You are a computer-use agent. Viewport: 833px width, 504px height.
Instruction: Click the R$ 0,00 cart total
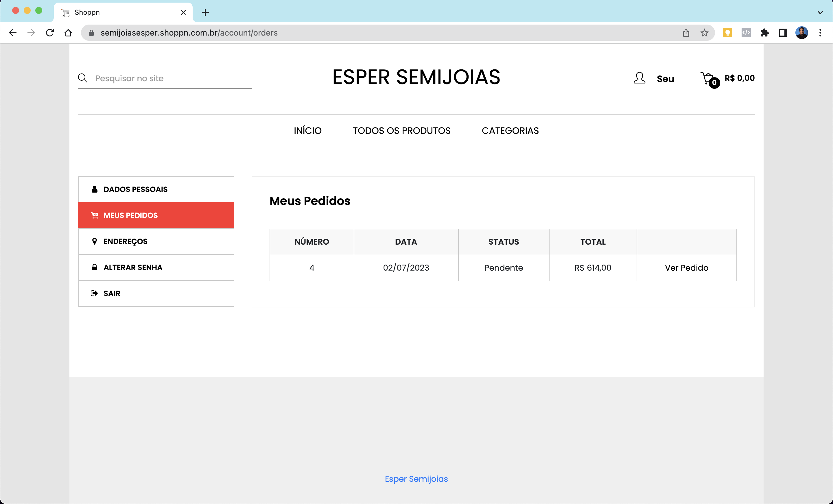(x=739, y=78)
